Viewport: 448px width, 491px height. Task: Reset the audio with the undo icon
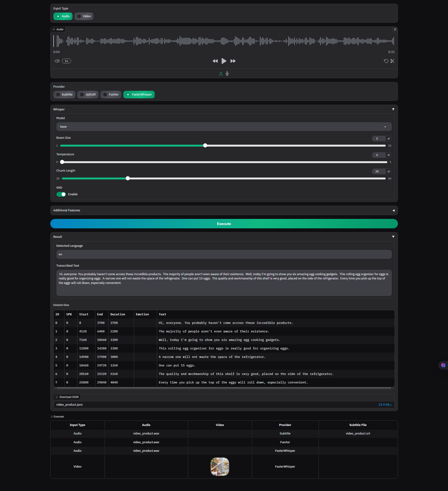coord(386,61)
